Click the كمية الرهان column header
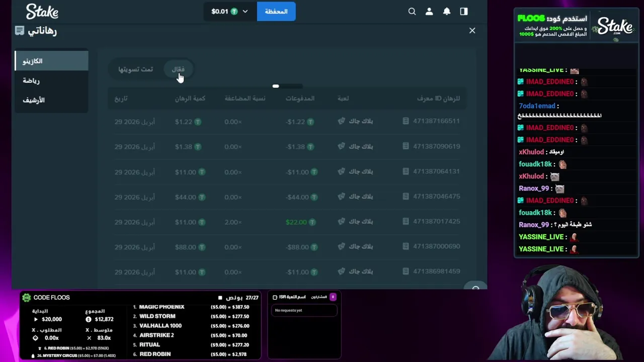Screen dimensions: 644x362 point(190,99)
